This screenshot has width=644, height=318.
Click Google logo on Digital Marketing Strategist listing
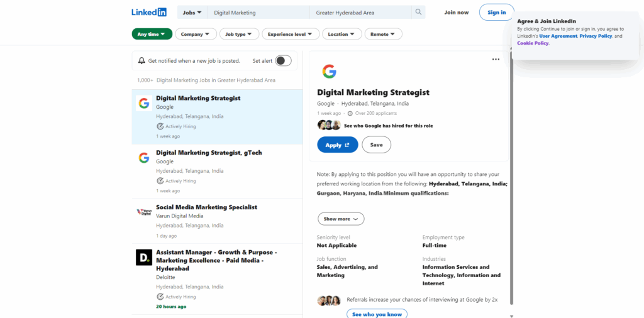[144, 103]
